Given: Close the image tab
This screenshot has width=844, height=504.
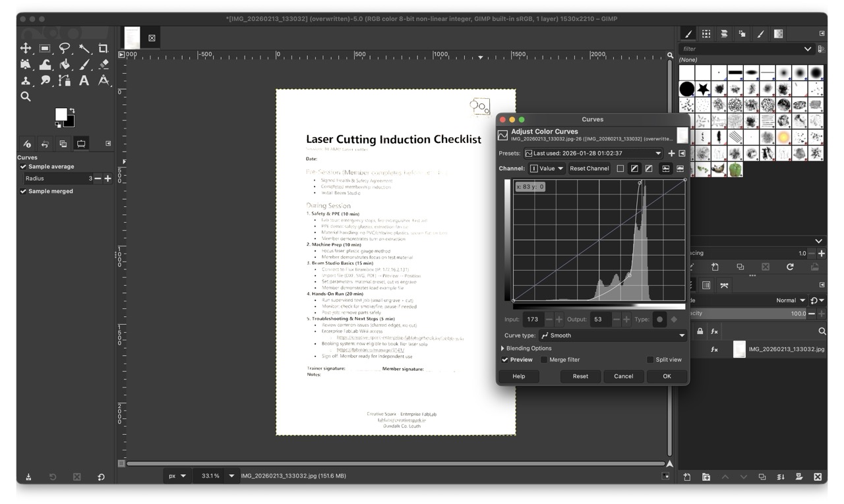Looking at the screenshot, I should click(x=152, y=38).
